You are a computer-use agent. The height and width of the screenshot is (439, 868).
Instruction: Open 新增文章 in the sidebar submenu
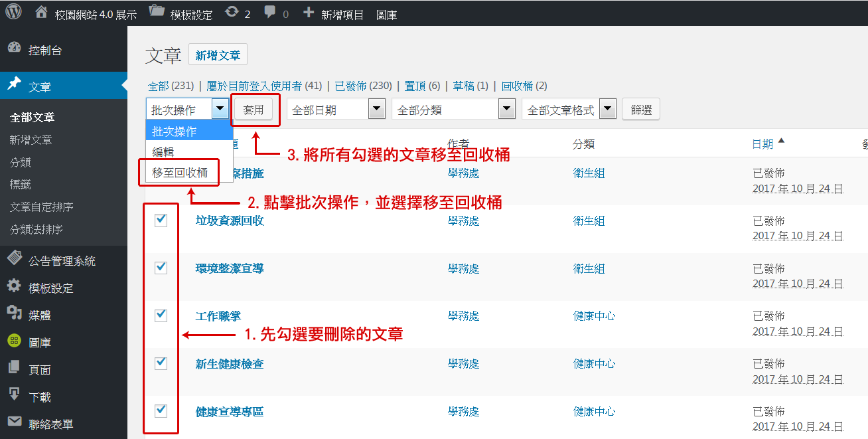[31, 139]
